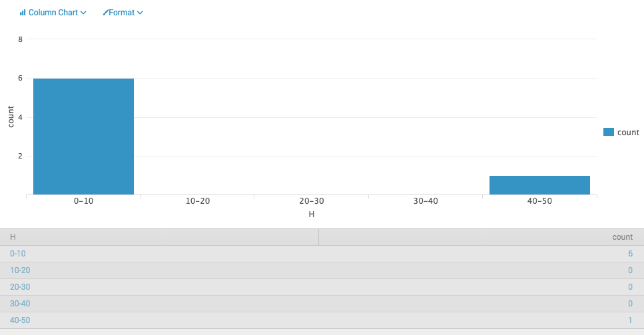
Task: Click the Format paintbrush icon
Action: (105, 13)
